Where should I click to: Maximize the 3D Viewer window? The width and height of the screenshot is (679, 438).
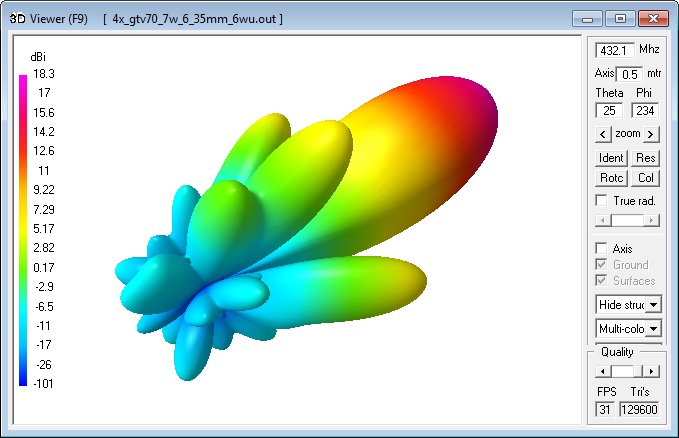(620, 19)
